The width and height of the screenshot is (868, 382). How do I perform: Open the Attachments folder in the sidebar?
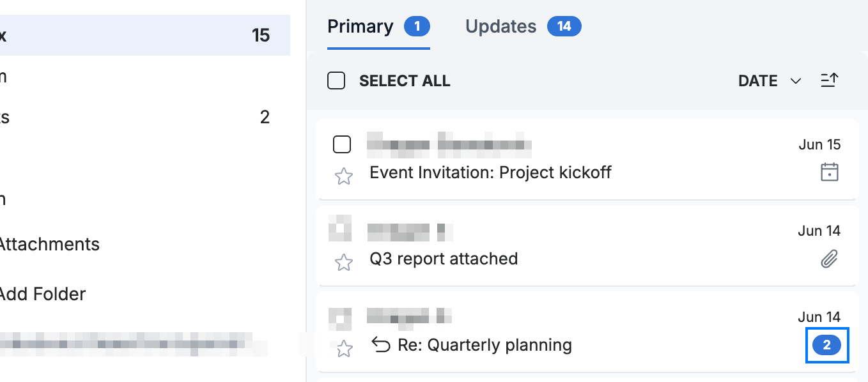pyautogui.click(x=50, y=244)
